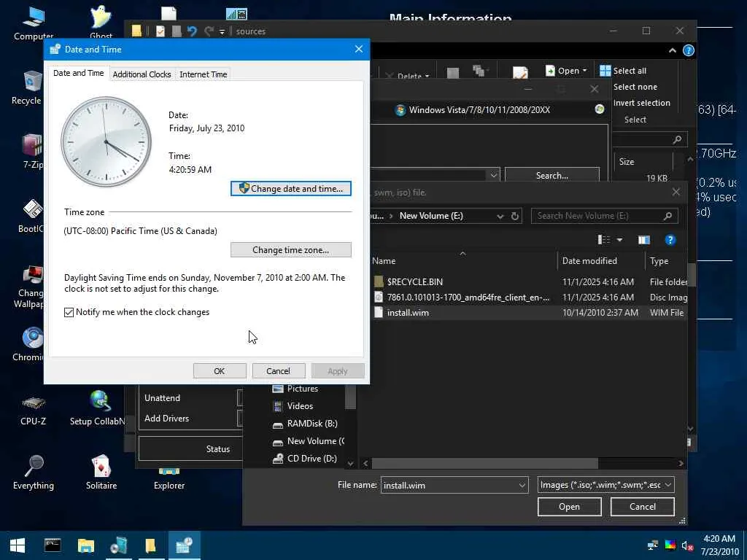Click the horizontal scrollbar in file dialog
Screen dimensions: 747x560
point(484,463)
